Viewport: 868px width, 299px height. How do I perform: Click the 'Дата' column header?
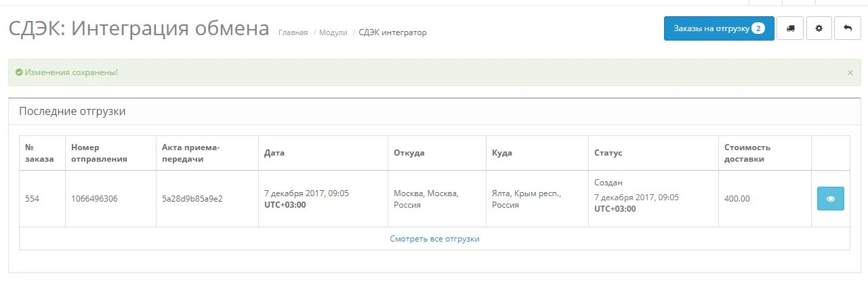pos(323,153)
